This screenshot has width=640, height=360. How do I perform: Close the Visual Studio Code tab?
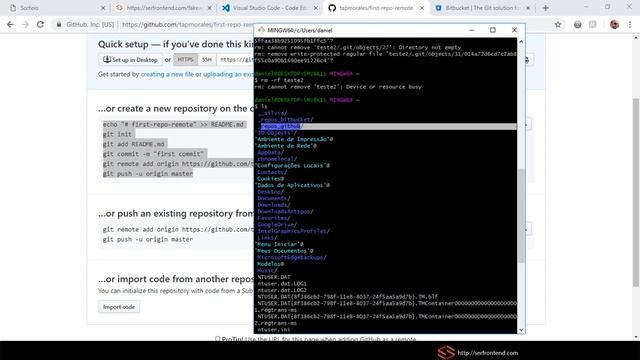(x=316, y=8)
